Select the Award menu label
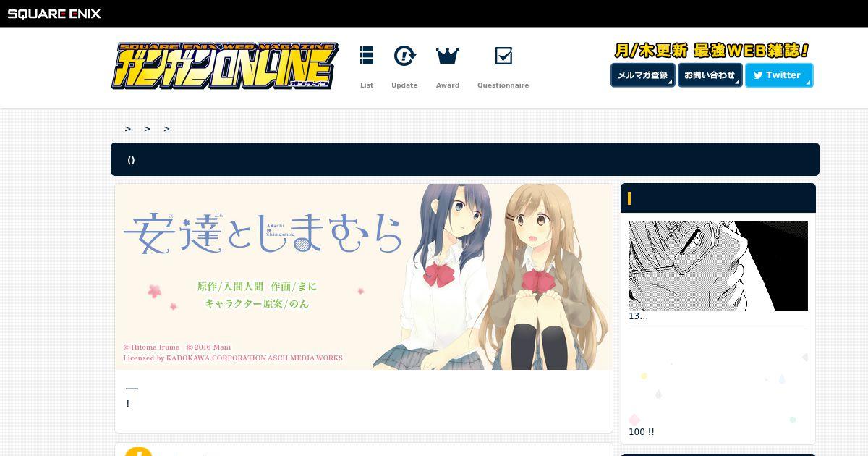The height and width of the screenshot is (456, 868). coord(448,85)
